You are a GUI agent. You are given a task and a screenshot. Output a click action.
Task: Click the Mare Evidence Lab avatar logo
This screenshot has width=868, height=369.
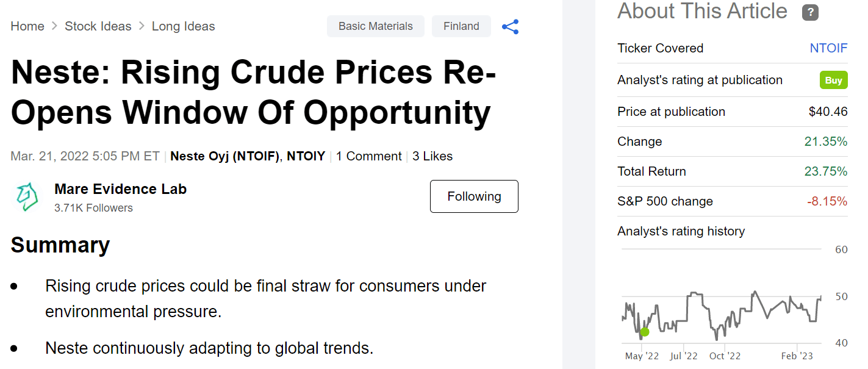26,195
